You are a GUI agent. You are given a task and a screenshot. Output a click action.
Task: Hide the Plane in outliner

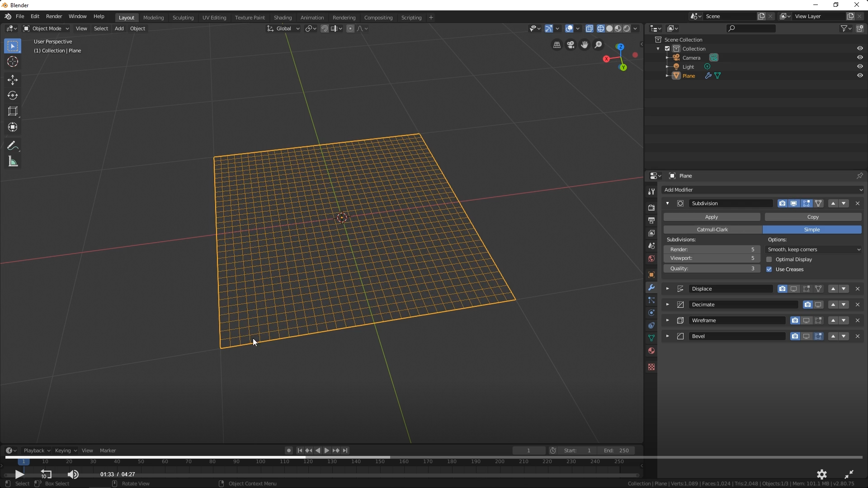[860, 75]
